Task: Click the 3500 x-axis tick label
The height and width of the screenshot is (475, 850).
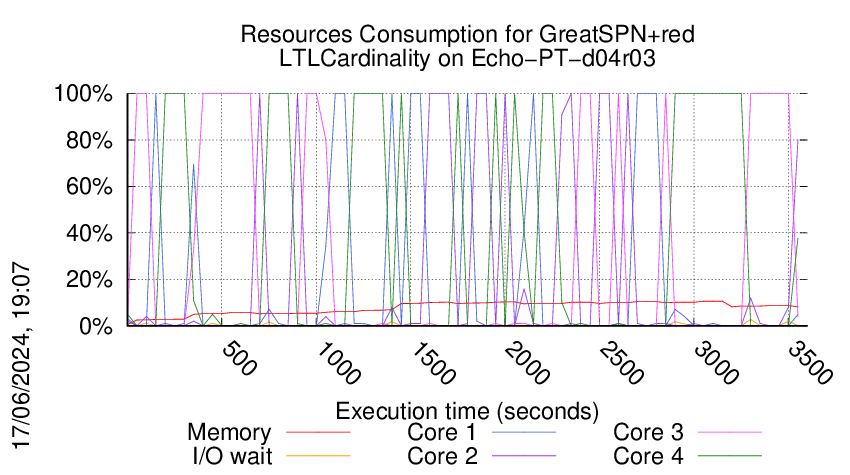Action: pos(809,363)
